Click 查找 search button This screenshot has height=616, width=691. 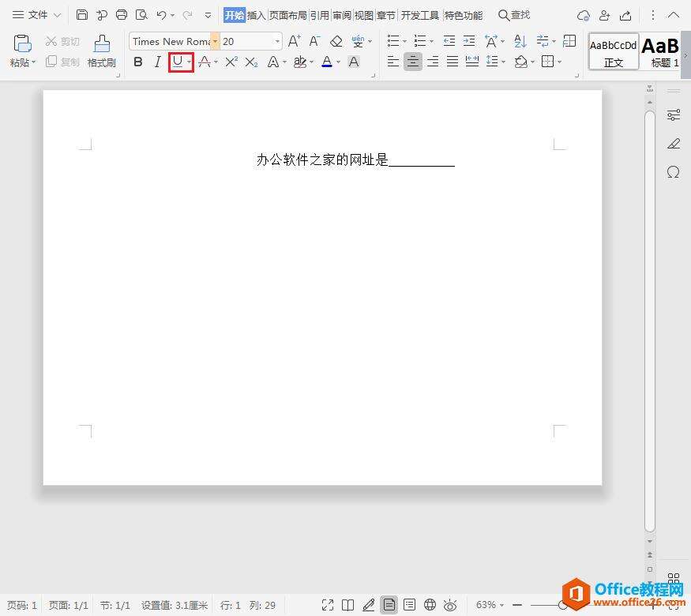[514, 15]
